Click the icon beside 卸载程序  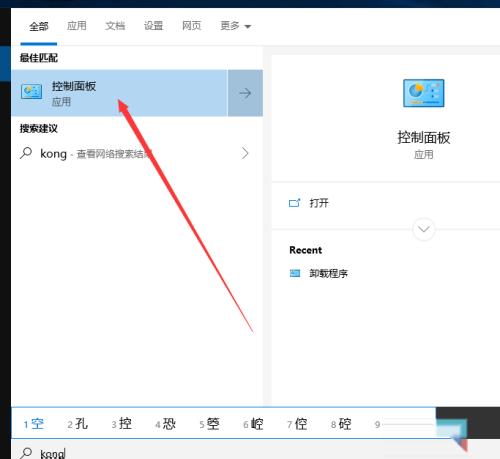click(295, 273)
